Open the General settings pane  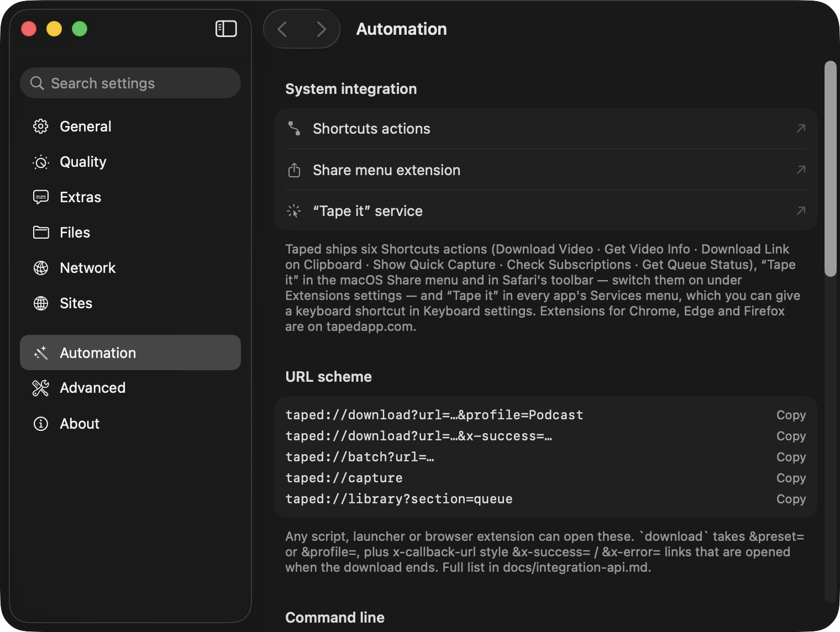pos(130,127)
